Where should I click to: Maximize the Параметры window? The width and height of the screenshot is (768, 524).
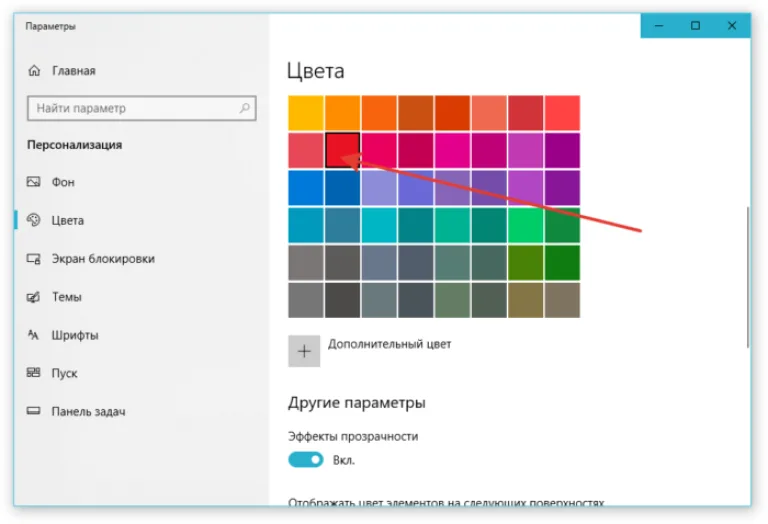tap(695, 25)
